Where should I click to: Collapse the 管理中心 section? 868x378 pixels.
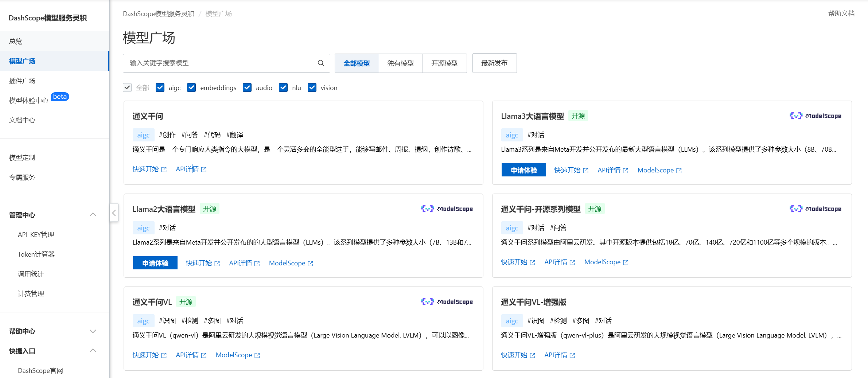(93, 215)
